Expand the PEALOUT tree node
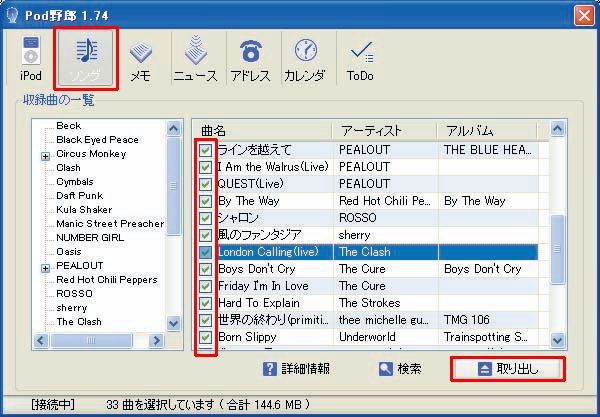The width and height of the screenshot is (600, 417). coord(46,268)
